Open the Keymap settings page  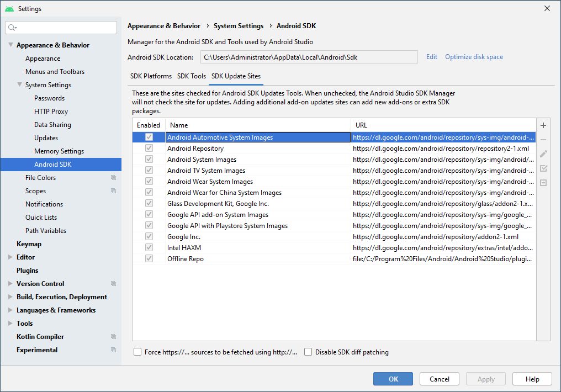click(x=29, y=244)
